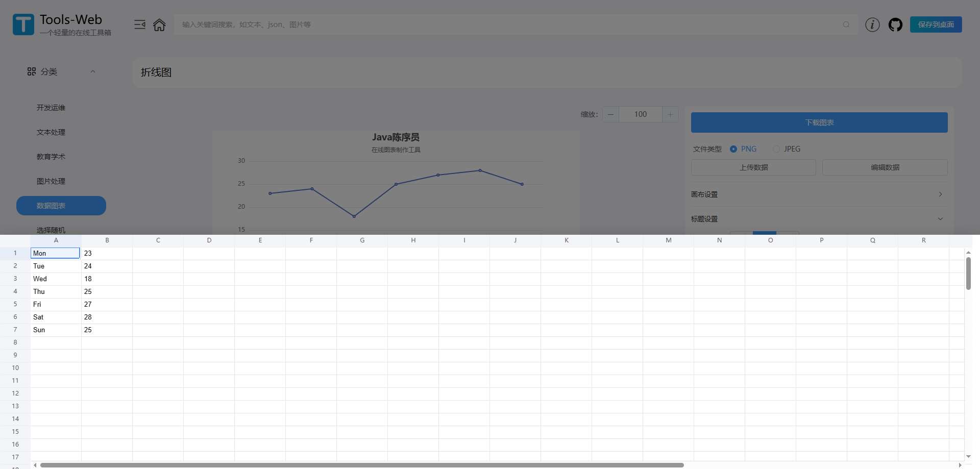980x469 pixels.
Task: Decrease zoom with the minus button
Action: (610, 114)
